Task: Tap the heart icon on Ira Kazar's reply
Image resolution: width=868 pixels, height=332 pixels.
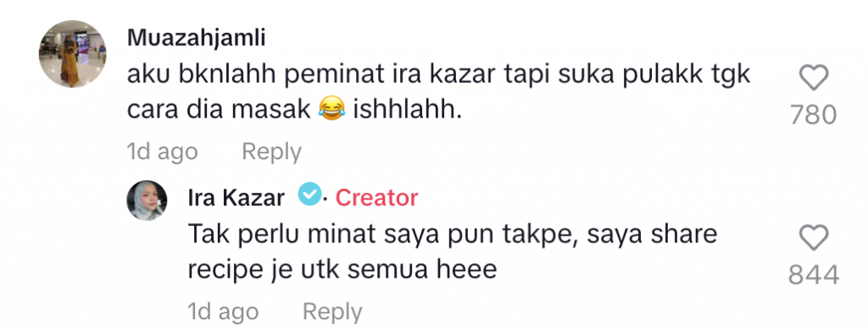Action: pos(815,238)
